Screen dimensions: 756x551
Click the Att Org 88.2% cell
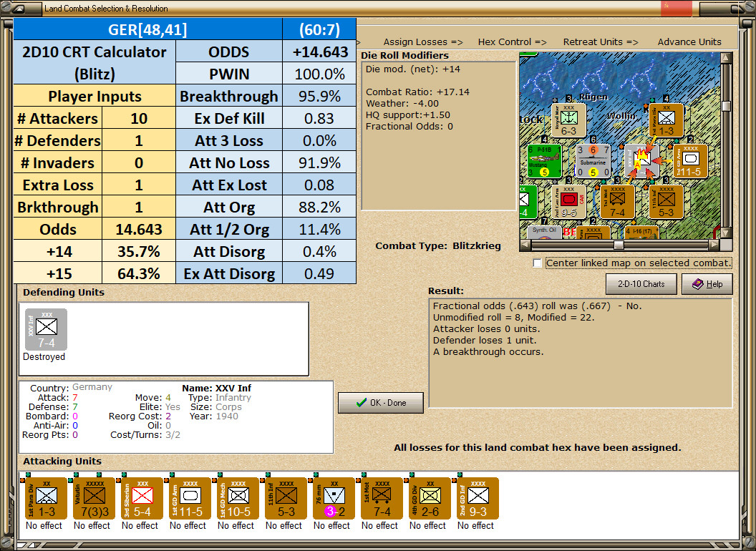(x=320, y=208)
